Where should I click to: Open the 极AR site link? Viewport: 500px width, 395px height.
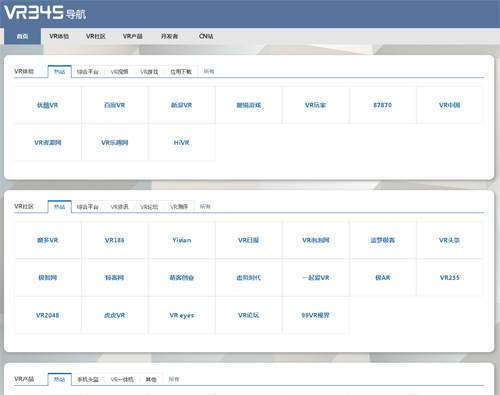point(383,278)
